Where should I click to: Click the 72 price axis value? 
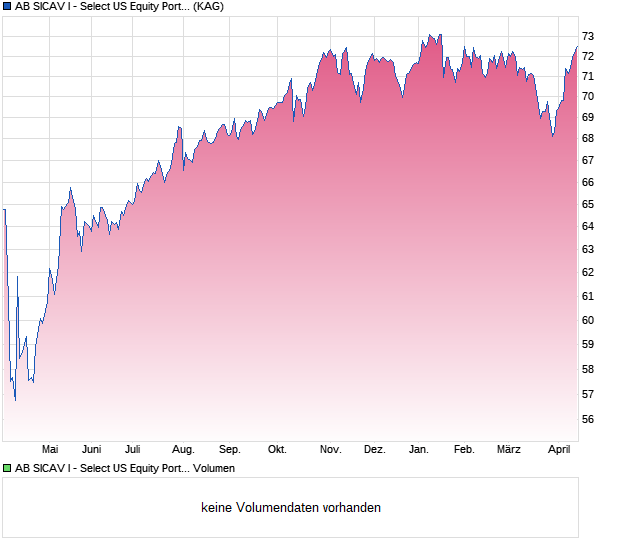(x=588, y=57)
